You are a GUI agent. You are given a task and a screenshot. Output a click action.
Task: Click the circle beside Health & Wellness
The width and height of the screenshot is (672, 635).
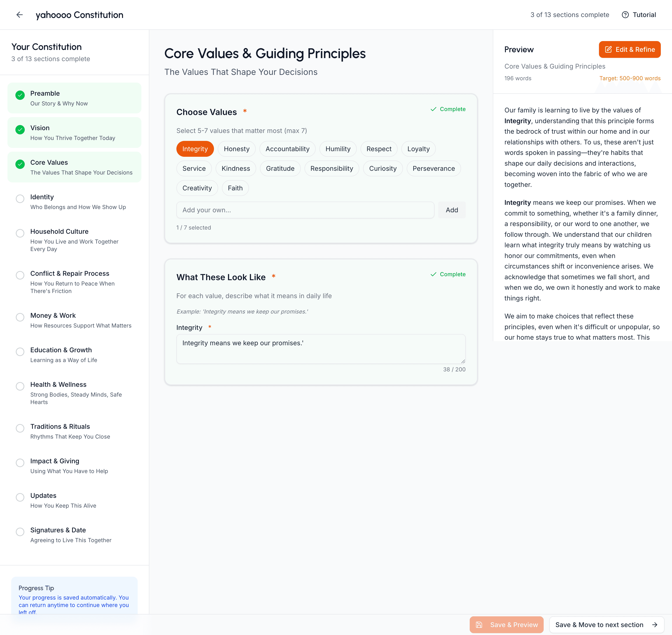click(20, 386)
